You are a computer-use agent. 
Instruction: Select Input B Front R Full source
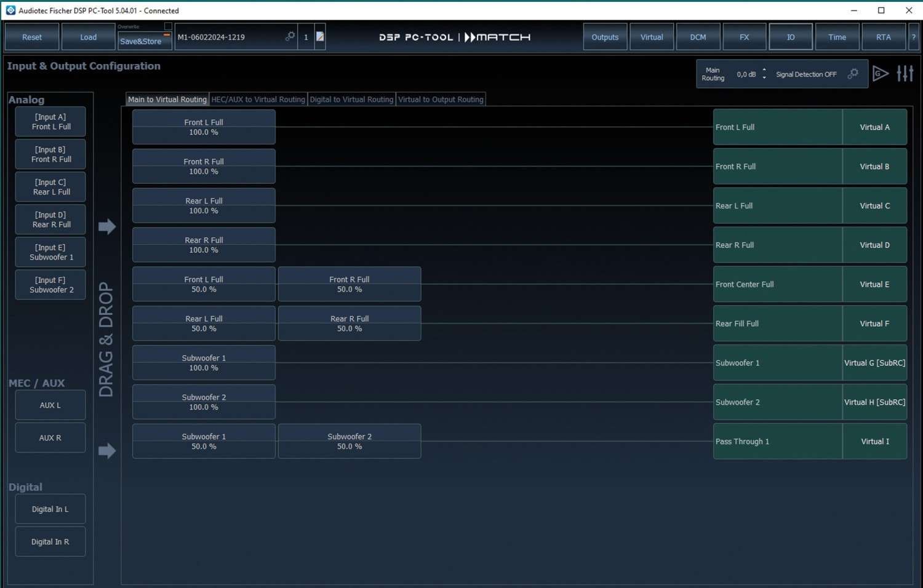[50, 154]
